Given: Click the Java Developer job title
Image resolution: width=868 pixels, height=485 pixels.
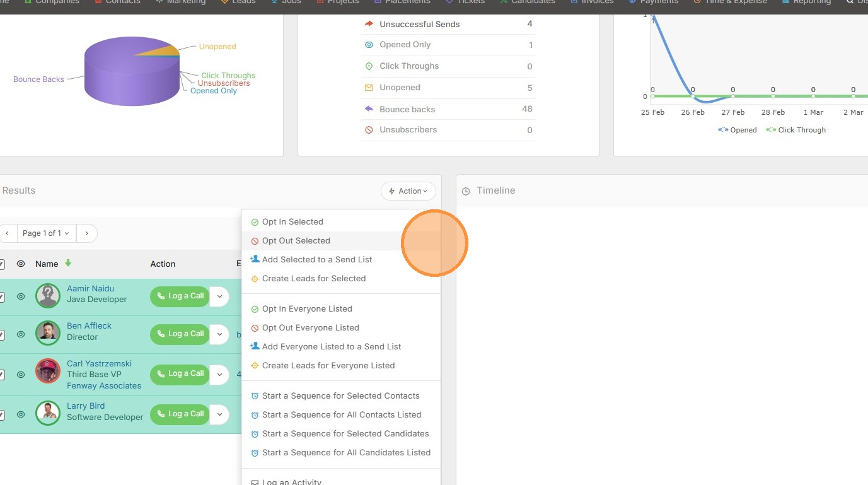Looking at the screenshot, I should tap(97, 300).
